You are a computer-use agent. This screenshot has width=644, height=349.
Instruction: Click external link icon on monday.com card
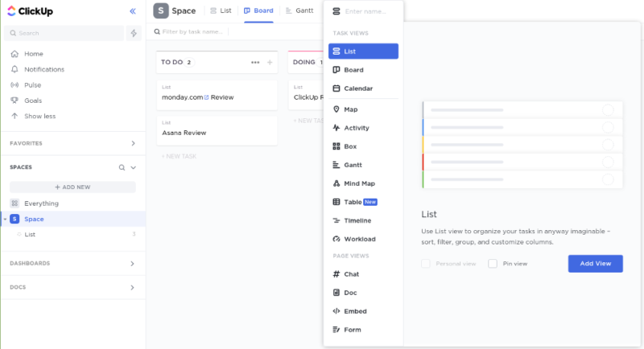(x=207, y=97)
